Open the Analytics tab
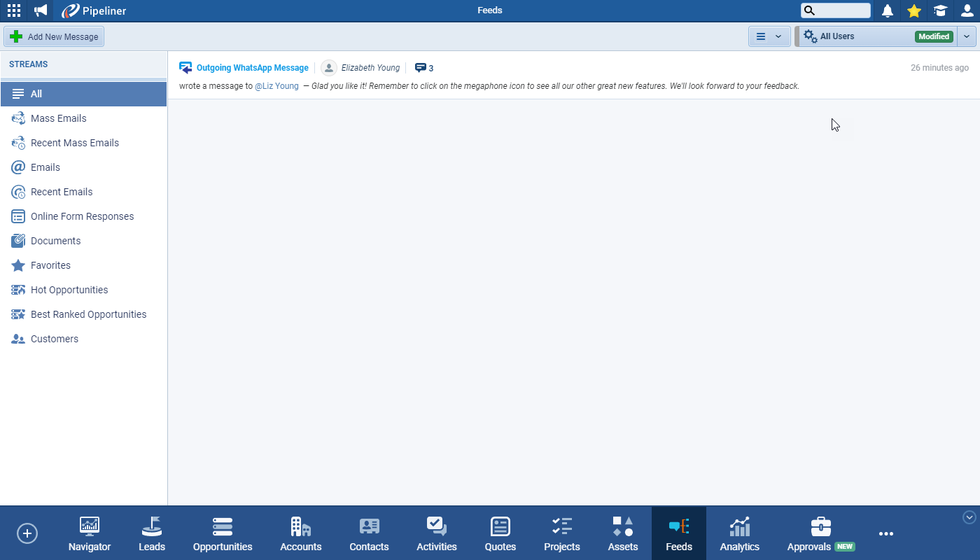The image size is (980, 560). pyautogui.click(x=739, y=533)
